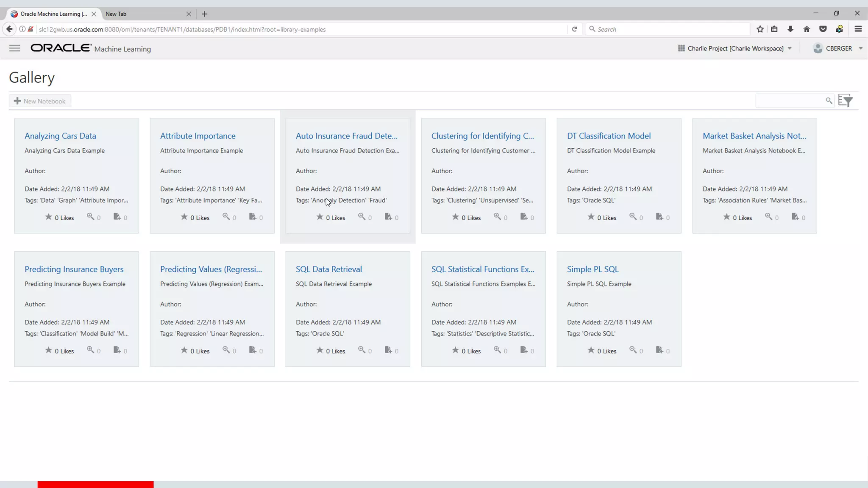Like the Analyzing Cars Data notebook
This screenshot has height=488, width=868.
coord(49,217)
